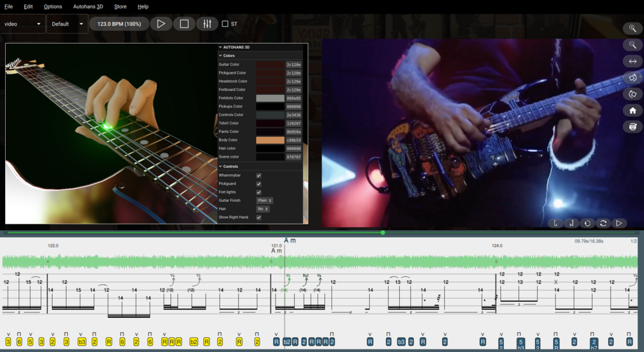Zoom in using the magnifier plus icon

[x=632, y=28]
